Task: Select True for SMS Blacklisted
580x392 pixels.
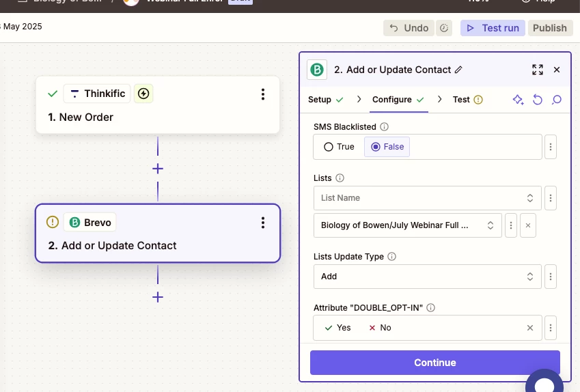Action: 339,147
